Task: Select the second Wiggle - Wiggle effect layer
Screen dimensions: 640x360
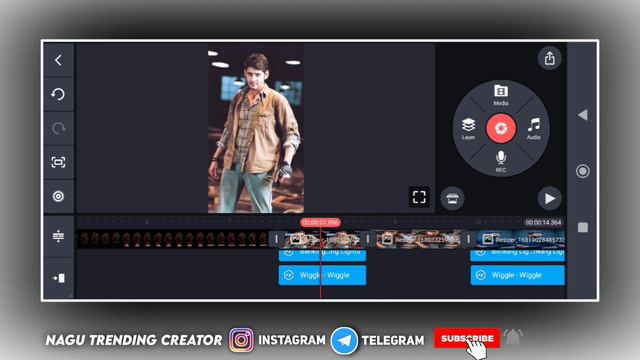Action: point(518,275)
